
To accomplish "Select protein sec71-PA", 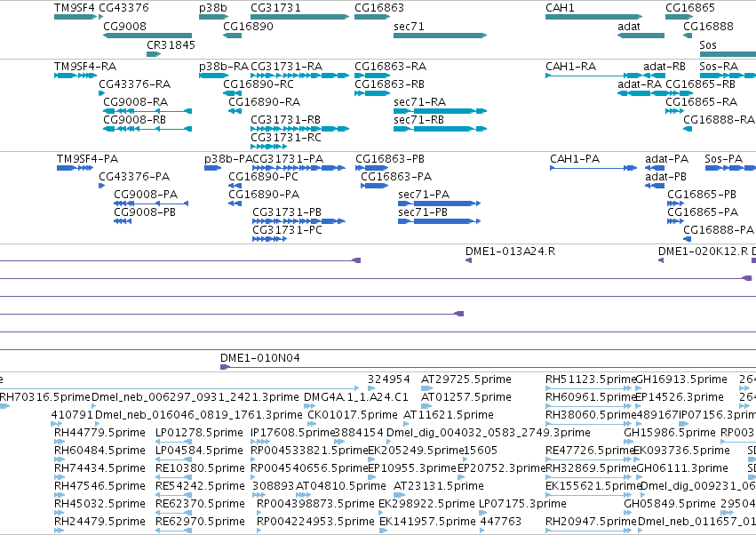I will (x=439, y=204).
